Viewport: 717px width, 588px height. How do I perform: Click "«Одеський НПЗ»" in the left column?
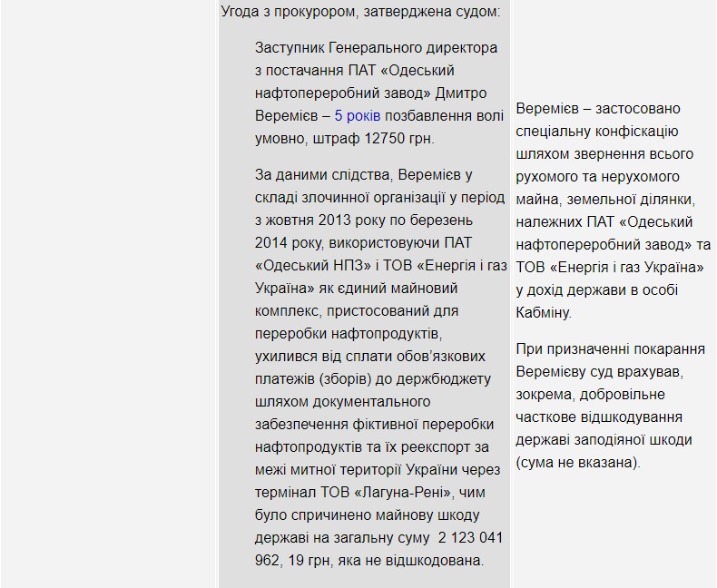[x=310, y=265]
